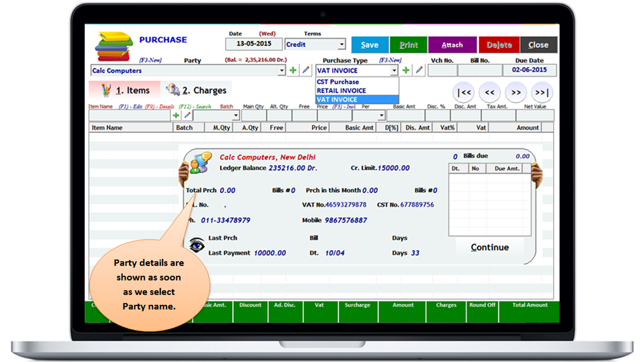Screen dimensions: 644x362
Task: Add new item with green plus icon
Action: [x=176, y=115]
